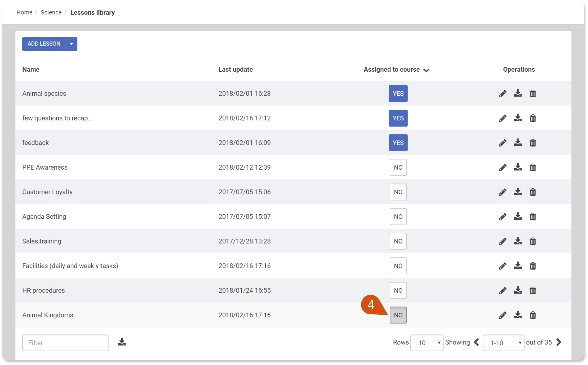Screen dimensions: 588x365
Task: Delete the Sales training lesson
Action: pos(533,241)
